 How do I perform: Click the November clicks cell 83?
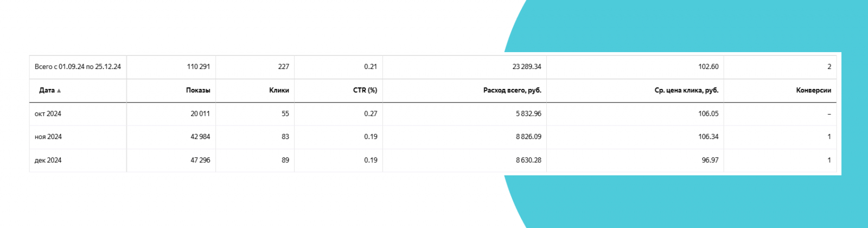click(x=285, y=137)
